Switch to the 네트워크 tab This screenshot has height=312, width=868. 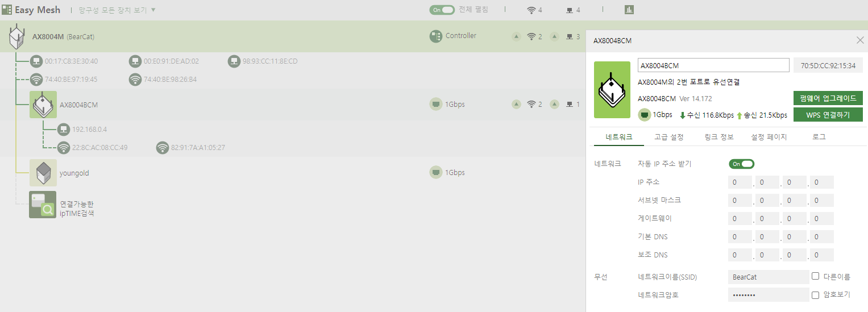(x=619, y=137)
